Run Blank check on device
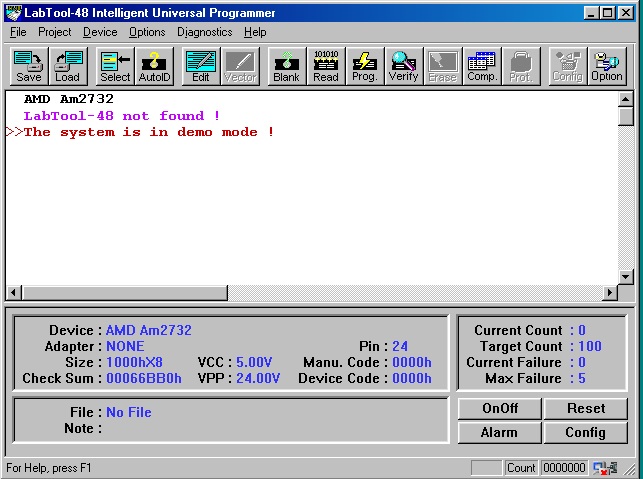The image size is (643, 479). tap(287, 66)
